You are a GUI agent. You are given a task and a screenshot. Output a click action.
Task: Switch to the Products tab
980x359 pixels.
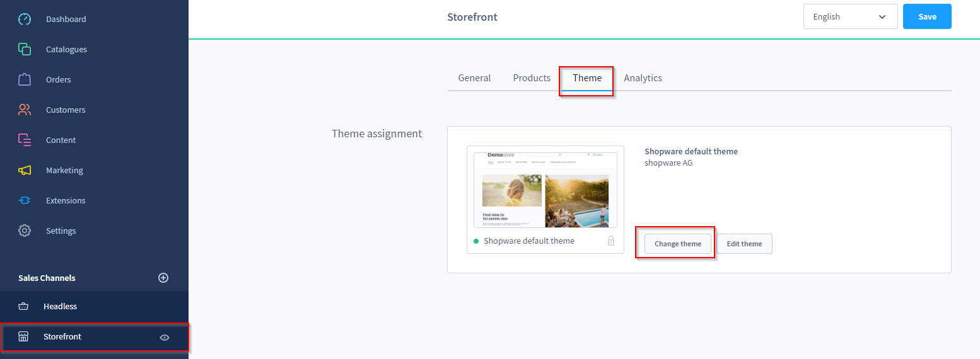tap(532, 78)
